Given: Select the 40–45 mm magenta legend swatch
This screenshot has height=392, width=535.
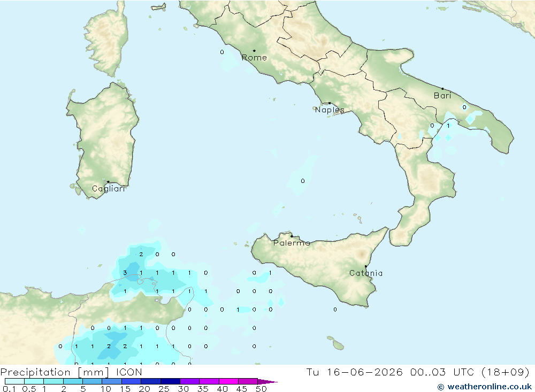Looking at the screenshot, I should 228,381.
